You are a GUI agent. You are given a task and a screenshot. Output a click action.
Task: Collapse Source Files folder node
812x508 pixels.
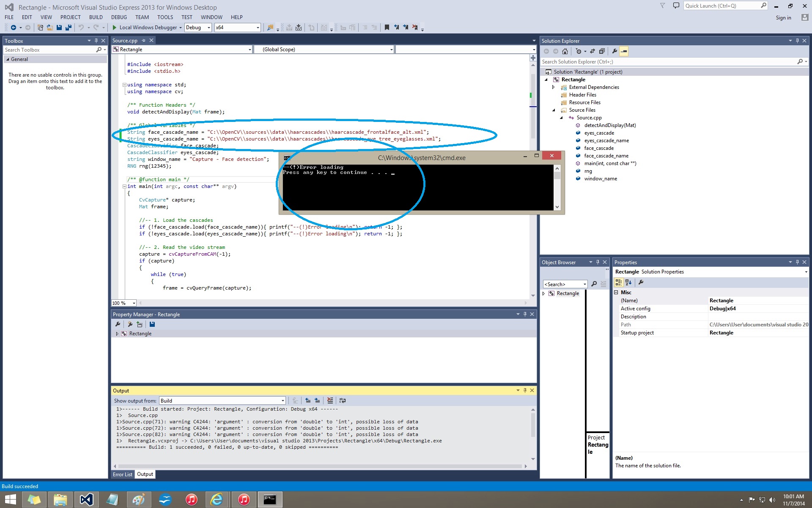[x=553, y=110]
